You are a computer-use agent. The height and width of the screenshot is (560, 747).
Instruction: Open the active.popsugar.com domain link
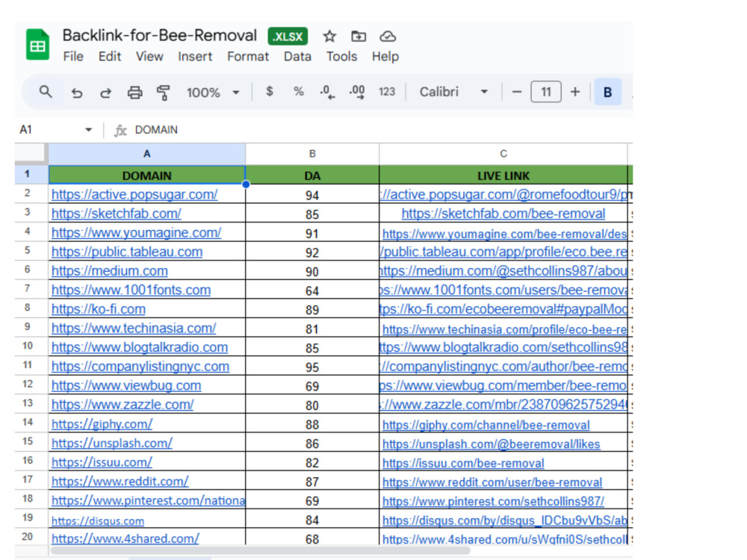click(x=134, y=194)
